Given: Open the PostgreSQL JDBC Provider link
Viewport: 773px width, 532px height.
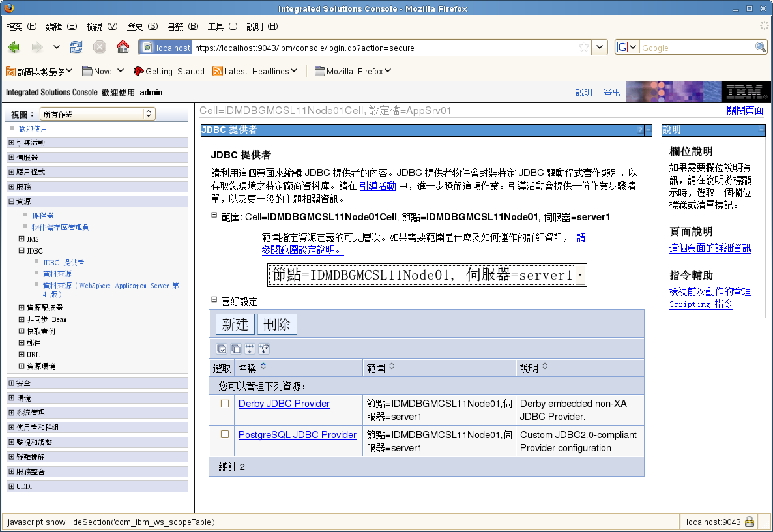Looking at the screenshot, I should click(x=297, y=435).
